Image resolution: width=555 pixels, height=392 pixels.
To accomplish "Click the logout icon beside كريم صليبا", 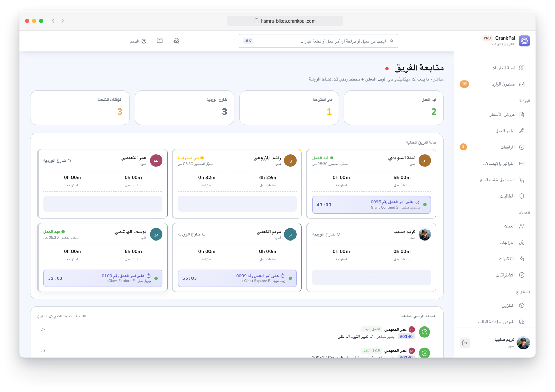I will point(465,343).
